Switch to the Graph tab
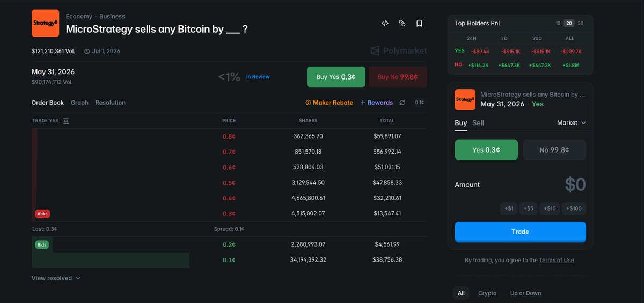This screenshot has height=303, width=644. pyautogui.click(x=79, y=103)
